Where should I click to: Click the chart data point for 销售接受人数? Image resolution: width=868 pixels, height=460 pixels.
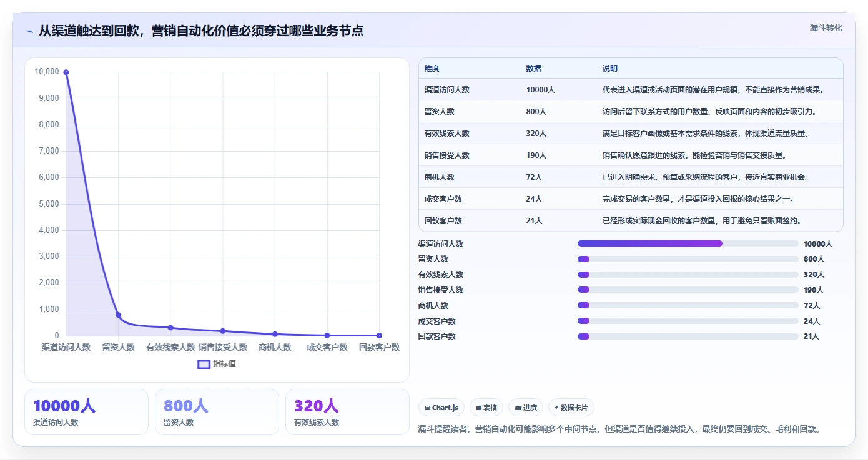(x=223, y=331)
